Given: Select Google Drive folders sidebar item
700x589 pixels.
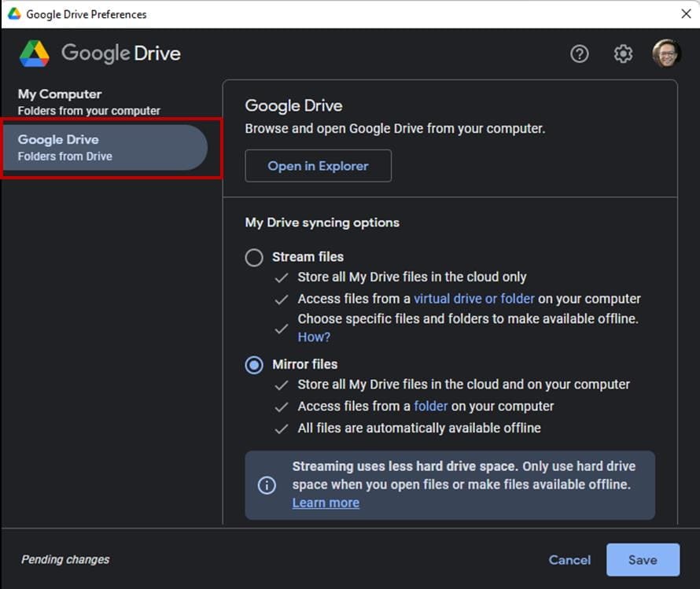Looking at the screenshot, I should (x=105, y=147).
